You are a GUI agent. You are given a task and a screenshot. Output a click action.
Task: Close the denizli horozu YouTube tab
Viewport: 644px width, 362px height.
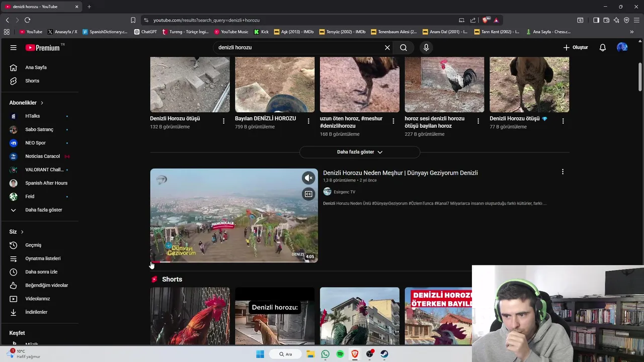pyautogui.click(x=76, y=7)
